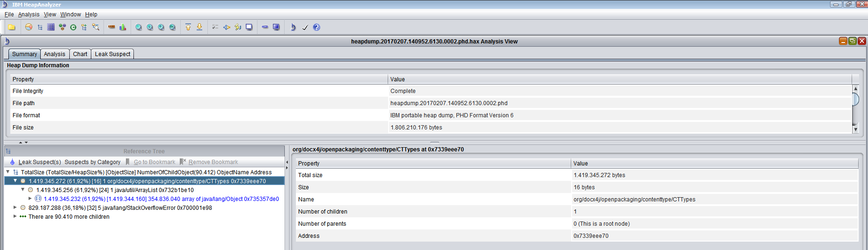868x250 pixels.
Task: Click heap dump info scrollbar up arrow
Action: point(855,88)
